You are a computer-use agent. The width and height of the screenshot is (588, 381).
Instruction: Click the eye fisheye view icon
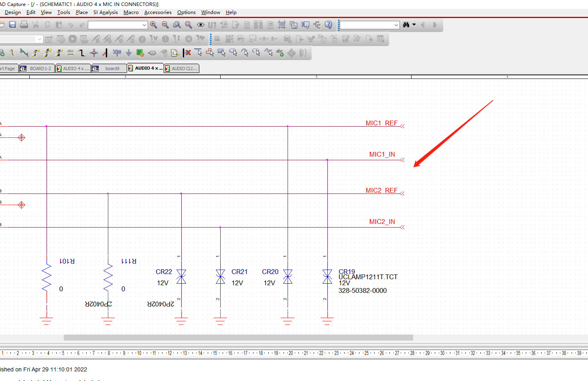[x=201, y=25]
